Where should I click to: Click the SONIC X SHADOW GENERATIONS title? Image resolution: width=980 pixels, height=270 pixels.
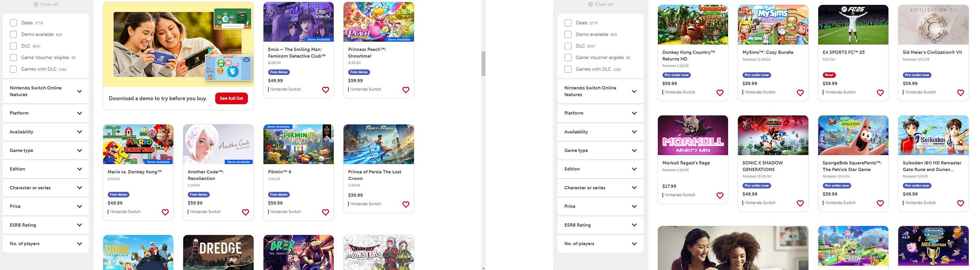[762, 166]
